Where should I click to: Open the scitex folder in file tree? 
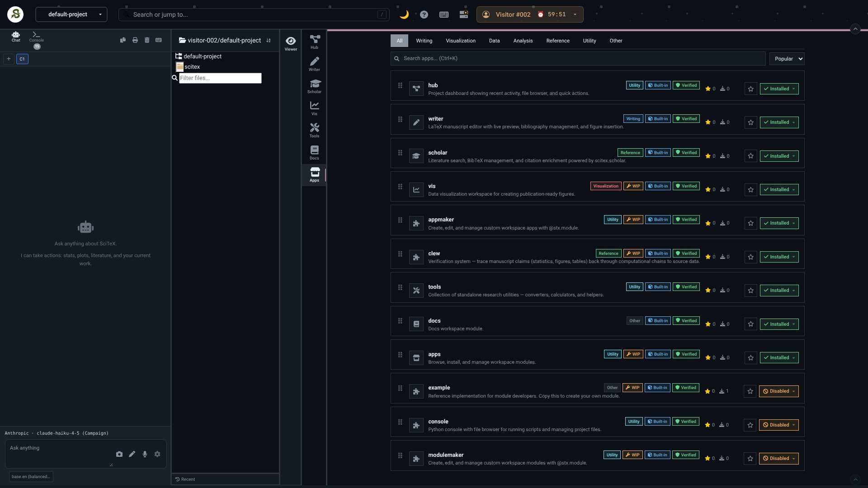pyautogui.click(x=192, y=66)
